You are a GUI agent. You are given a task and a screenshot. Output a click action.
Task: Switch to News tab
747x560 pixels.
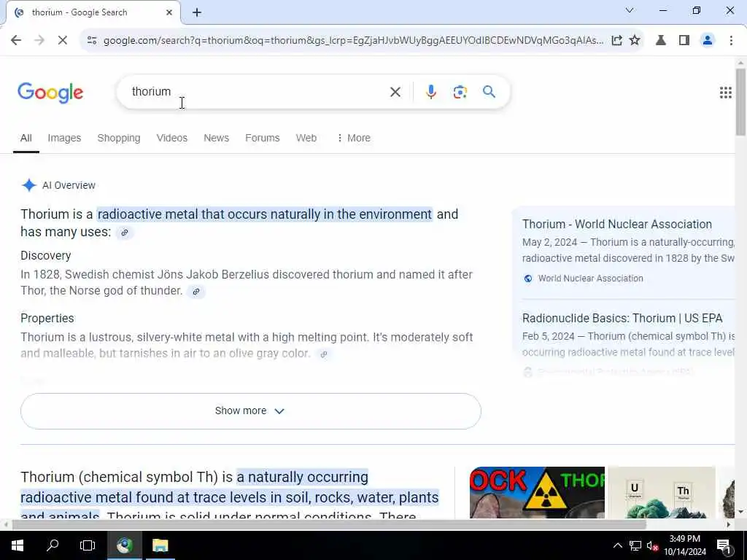tap(216, 138)
